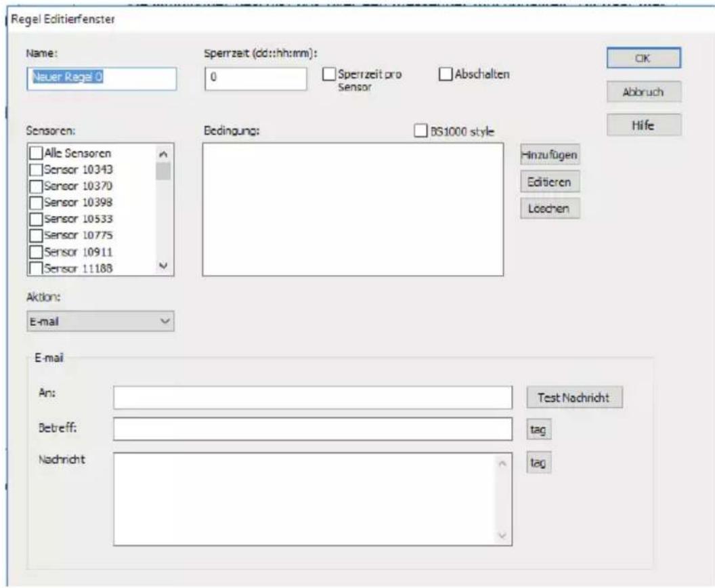Open help via Hilfe button
This screenshot has width=715, height=588.
tap(643, 125)
